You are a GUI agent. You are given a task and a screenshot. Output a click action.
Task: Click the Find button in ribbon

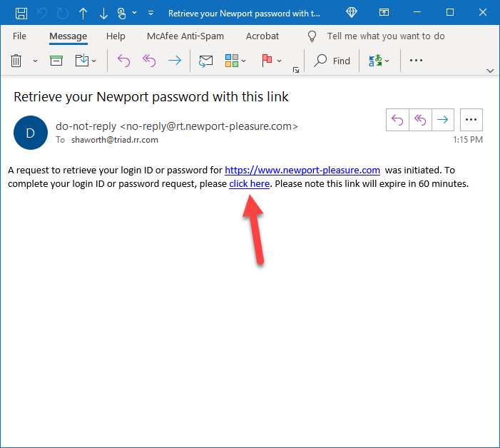[x=332, y=61]
